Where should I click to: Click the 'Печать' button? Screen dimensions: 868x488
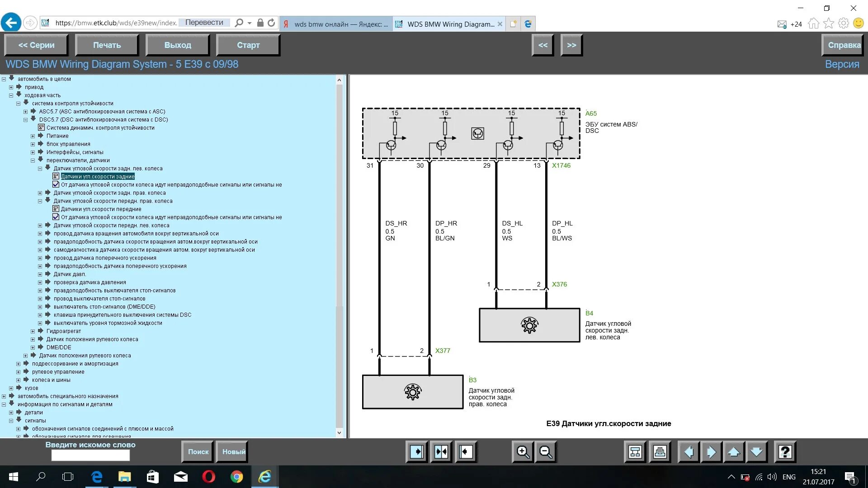tap(107, 45)
